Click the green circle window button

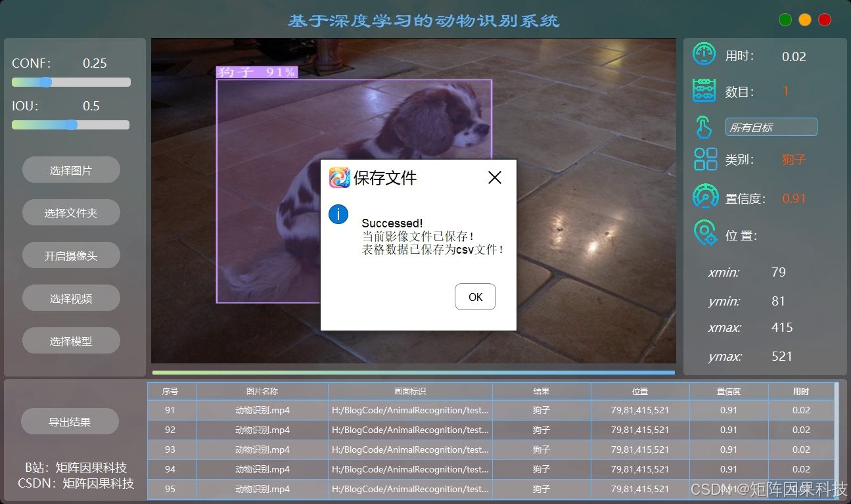pyautogui.click(x=785, y=20)
